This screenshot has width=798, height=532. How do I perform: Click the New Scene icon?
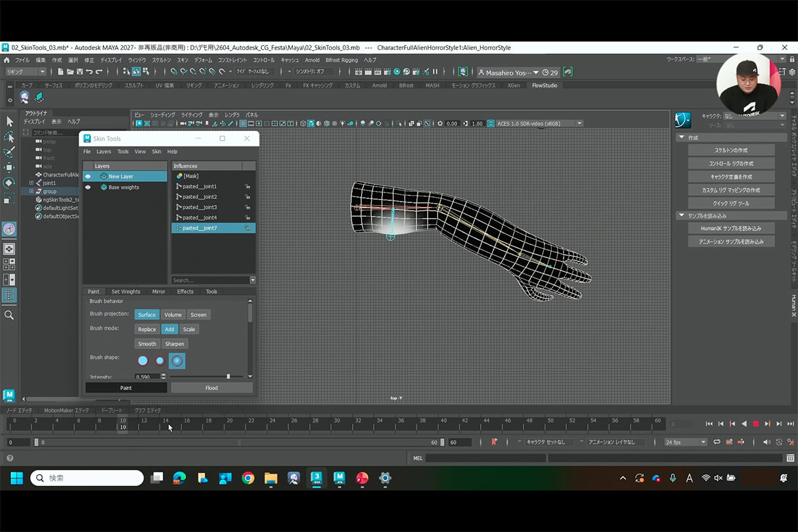pyautogui.click(x=60, y=72)
